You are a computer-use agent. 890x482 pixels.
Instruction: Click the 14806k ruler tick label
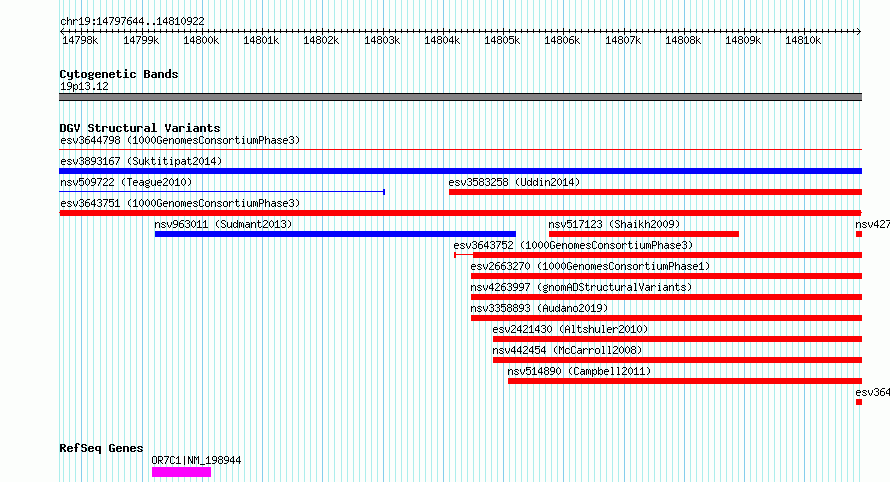[x=562, y=41]
